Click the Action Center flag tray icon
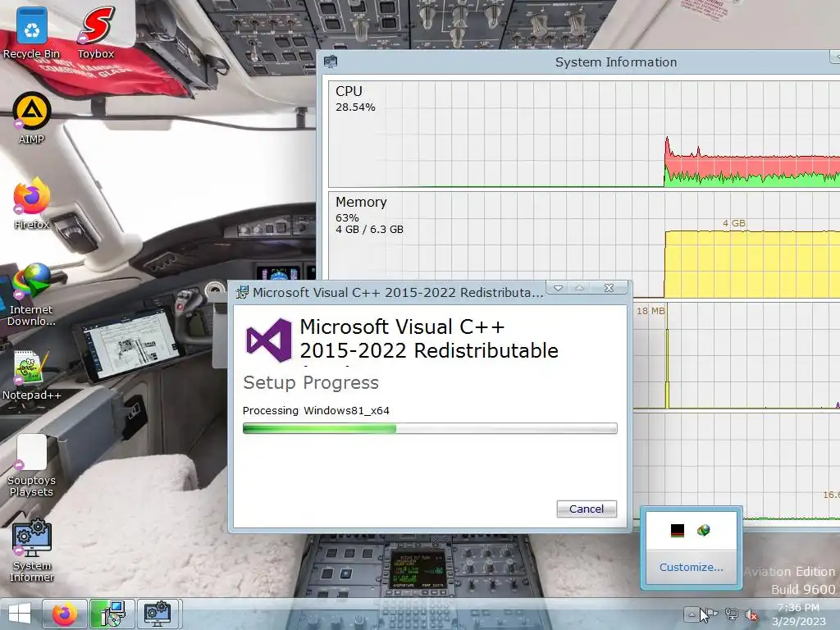840x630 pixels. (x=711, y=614)
